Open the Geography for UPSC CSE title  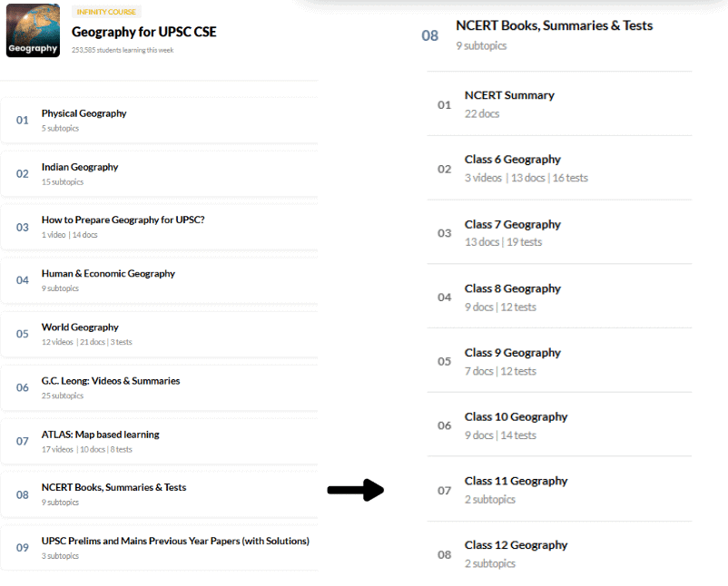point(144,32)
